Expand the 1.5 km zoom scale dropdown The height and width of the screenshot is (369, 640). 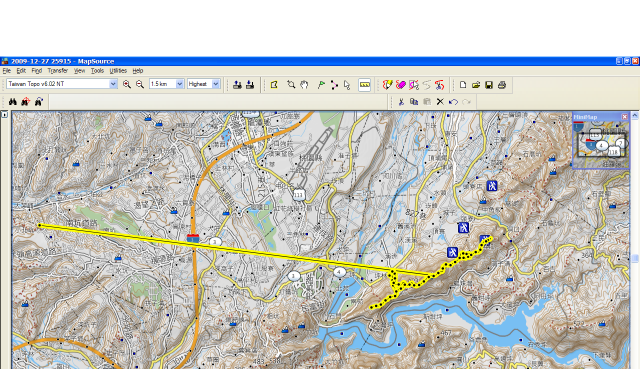(180, 84)
